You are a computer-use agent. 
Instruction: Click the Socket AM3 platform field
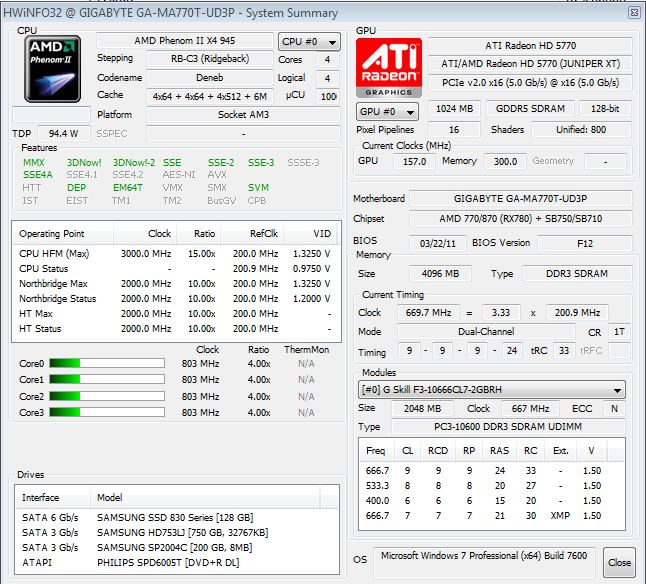click(x=243, y=114)
